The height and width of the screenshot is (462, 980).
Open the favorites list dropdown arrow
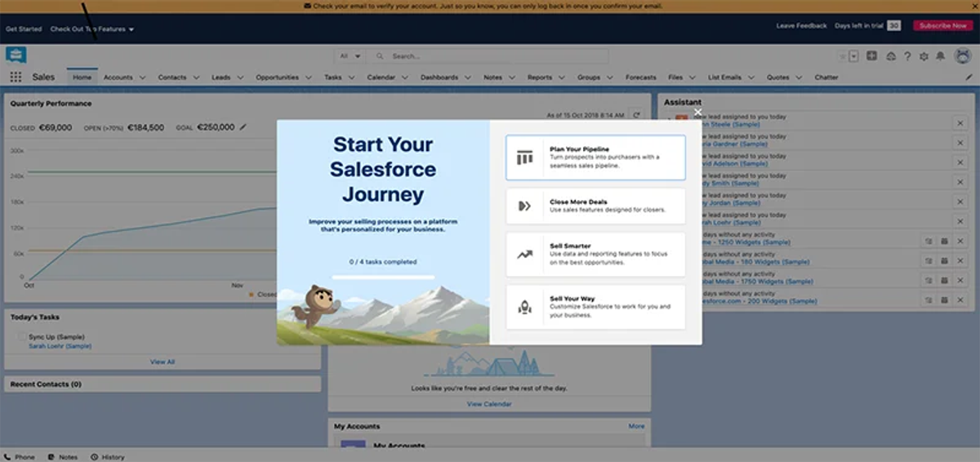(853, 56)
